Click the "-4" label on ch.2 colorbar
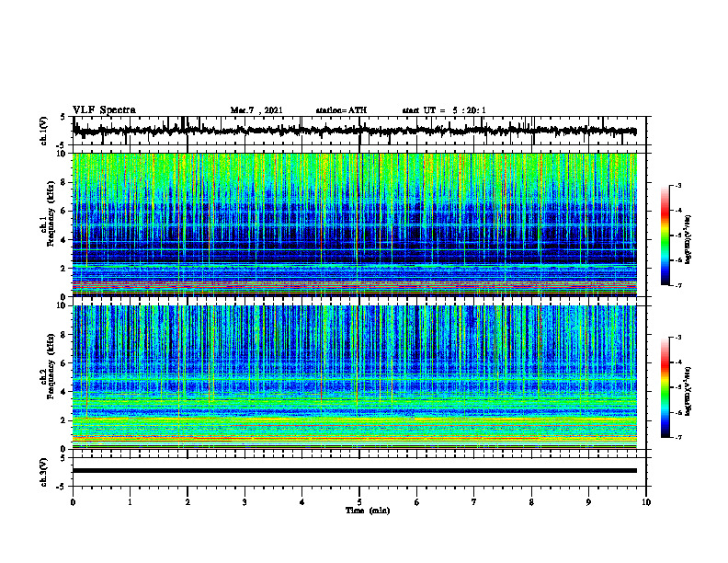 tap(678, 362)
